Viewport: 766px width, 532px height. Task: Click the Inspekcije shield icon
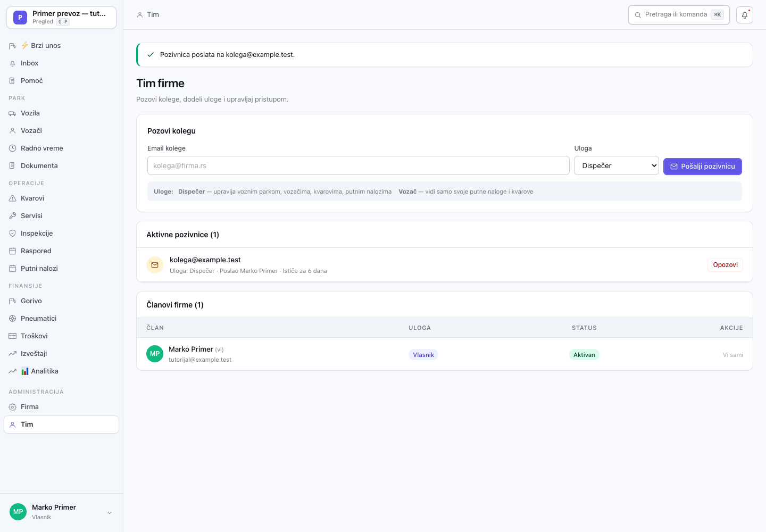click(12, 234)
